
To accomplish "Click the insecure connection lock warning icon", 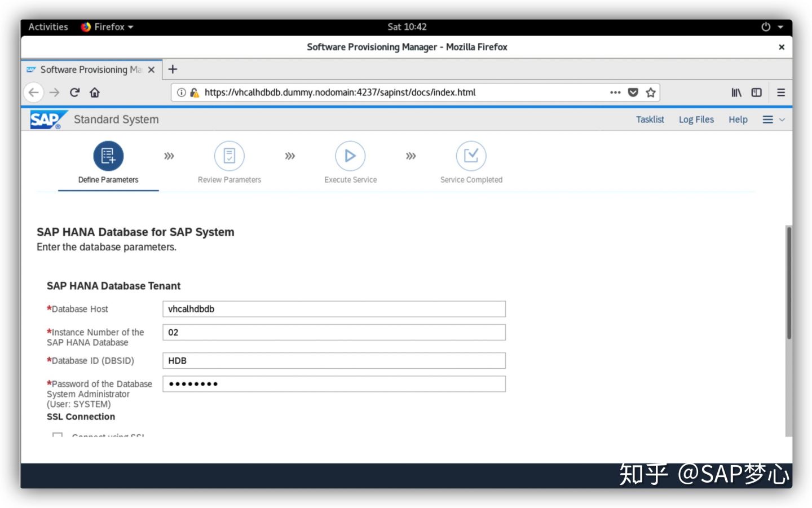I will [195, 92].
